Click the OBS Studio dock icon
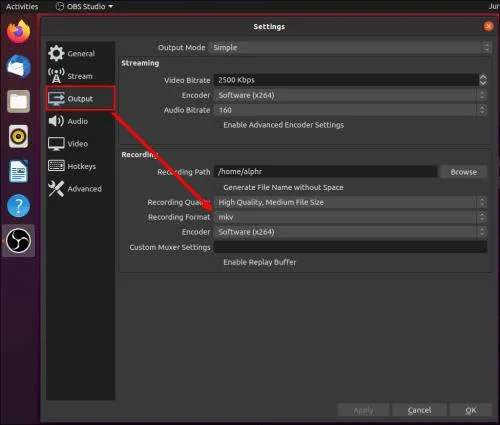The width and height of the screenshot is (500, 425). (18, 241)
